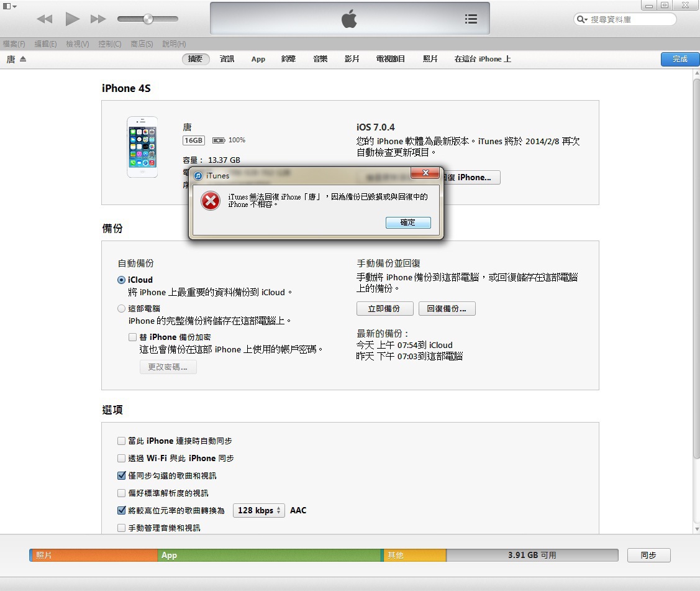
Task: Click the Fast Forward (next track) icon
Action: pos(98,19)
